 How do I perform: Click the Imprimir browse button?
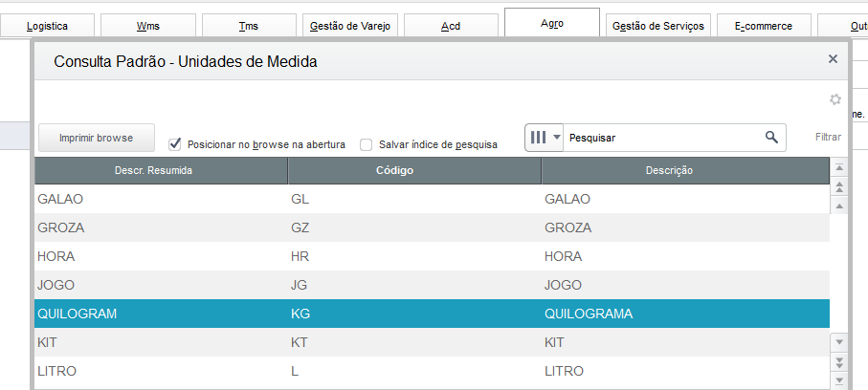click(x=96, y=138)
